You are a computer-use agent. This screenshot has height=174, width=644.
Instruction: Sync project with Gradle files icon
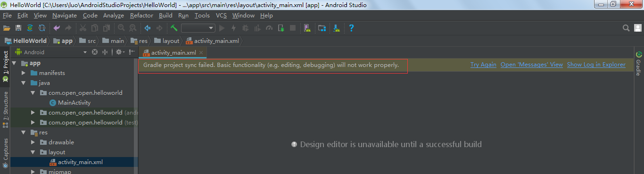pyautogui.click(x=30, y=28)
